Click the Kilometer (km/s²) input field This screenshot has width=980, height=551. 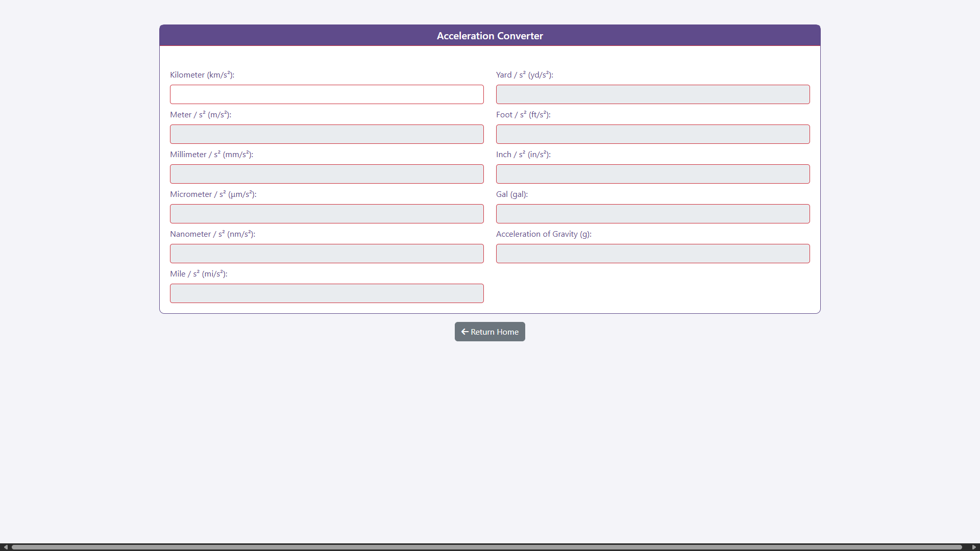pos(327,94)
